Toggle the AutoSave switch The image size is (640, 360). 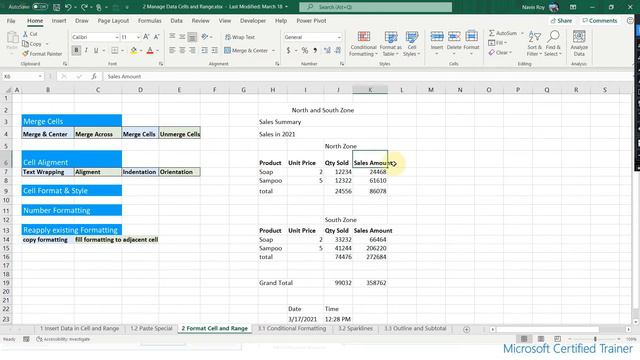[40, 7]
